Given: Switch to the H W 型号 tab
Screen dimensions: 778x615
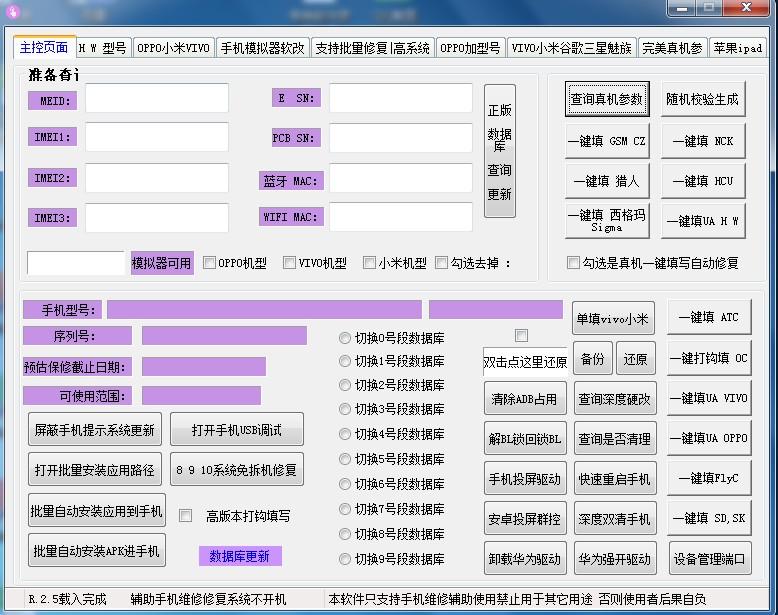Looking at the screenshot, I should (x=103, y=48).
